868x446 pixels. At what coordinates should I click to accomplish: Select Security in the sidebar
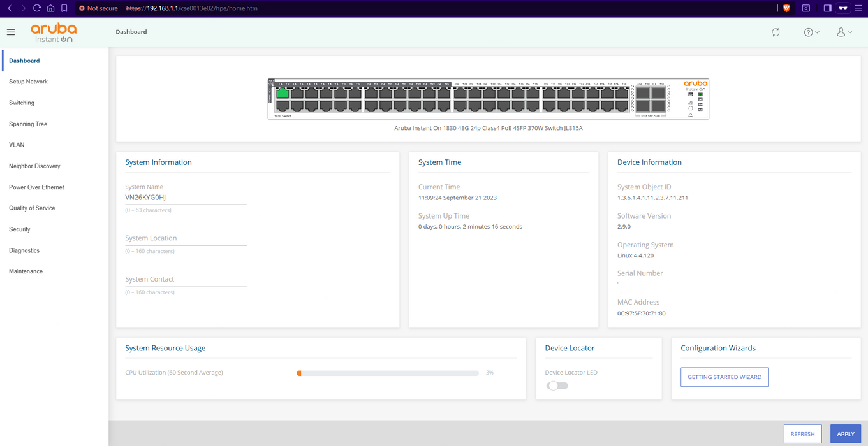tap(20, 229)
